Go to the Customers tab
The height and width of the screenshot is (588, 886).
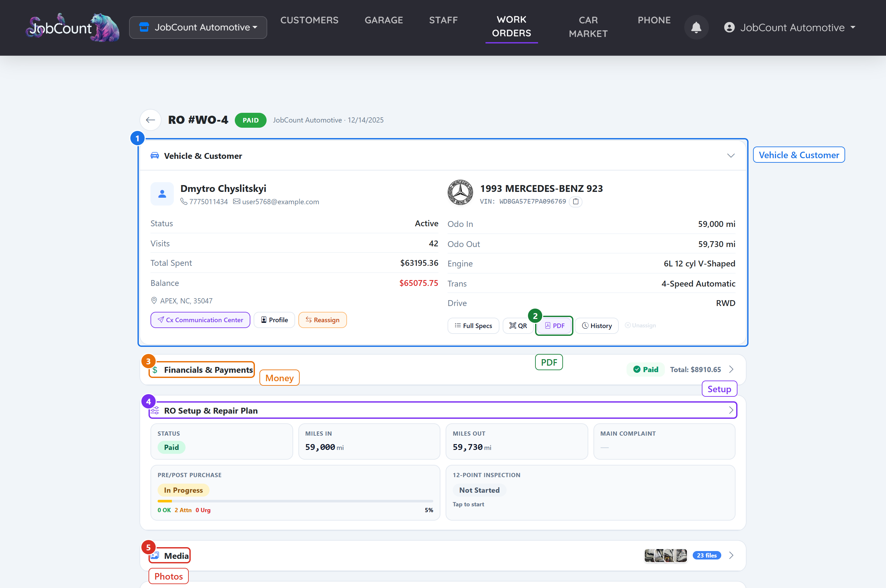(x=309, y=20)
